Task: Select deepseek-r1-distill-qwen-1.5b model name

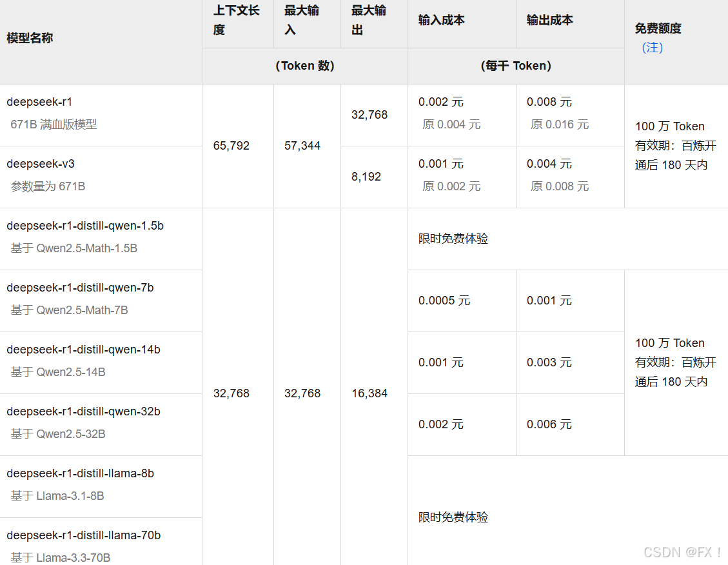Action: pos(85,226)
